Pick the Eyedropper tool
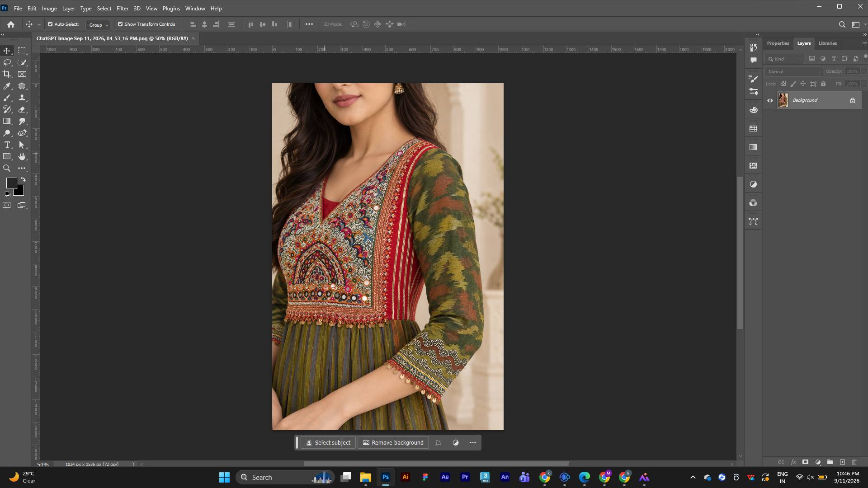868x488 pixels. pyautogui.click(x=7, y=86)
